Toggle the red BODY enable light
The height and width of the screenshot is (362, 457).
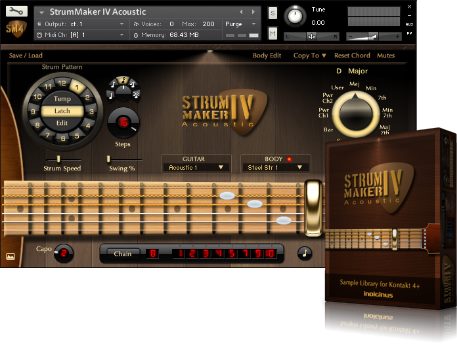(289, 159)
